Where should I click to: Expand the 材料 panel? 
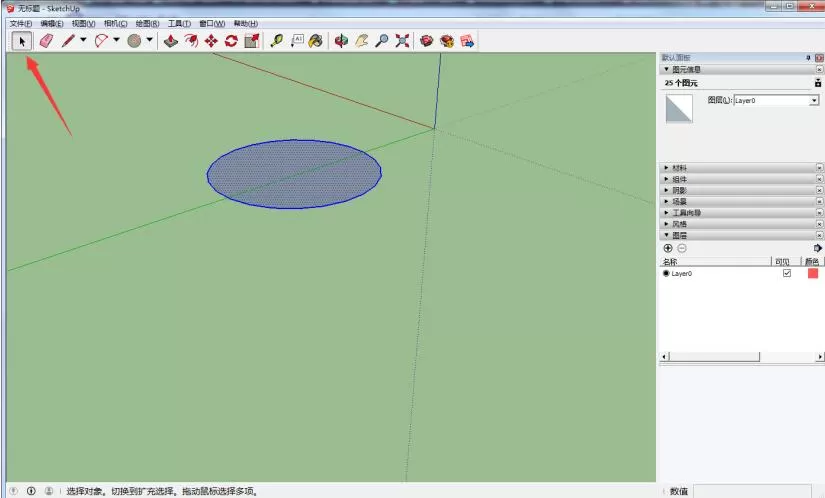[667, 168]
